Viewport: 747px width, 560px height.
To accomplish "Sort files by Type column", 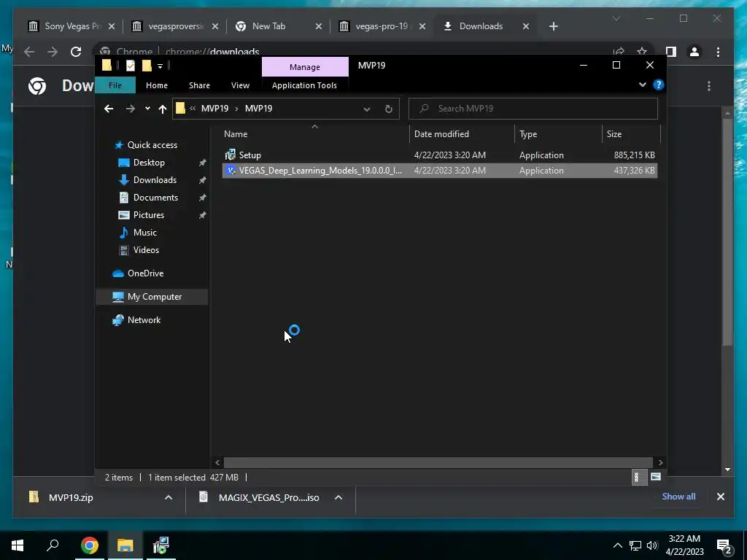I will (528, 134).
